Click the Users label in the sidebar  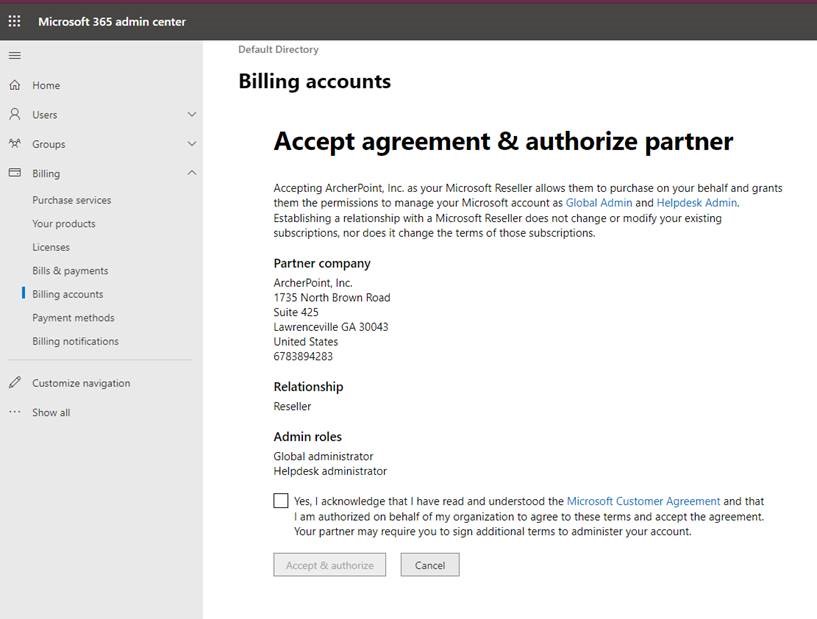44,115
